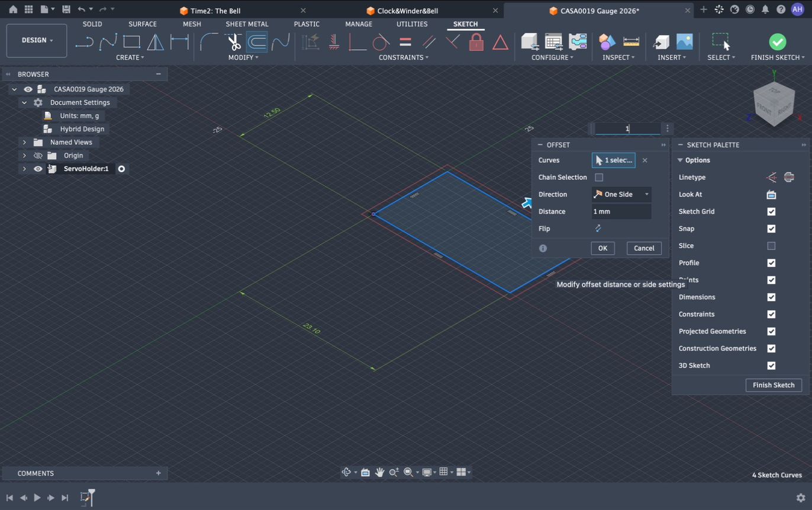
Task: Select the Fillet tool in Modify
Action: (209, 42)
